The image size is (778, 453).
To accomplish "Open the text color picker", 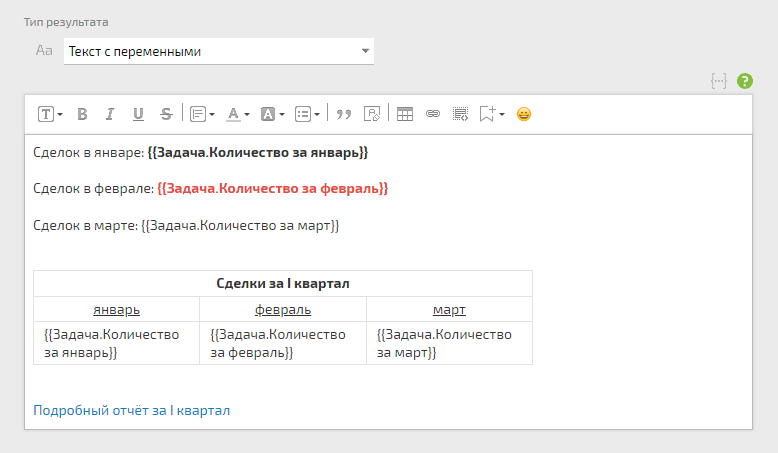I will (x=233, y=114).
